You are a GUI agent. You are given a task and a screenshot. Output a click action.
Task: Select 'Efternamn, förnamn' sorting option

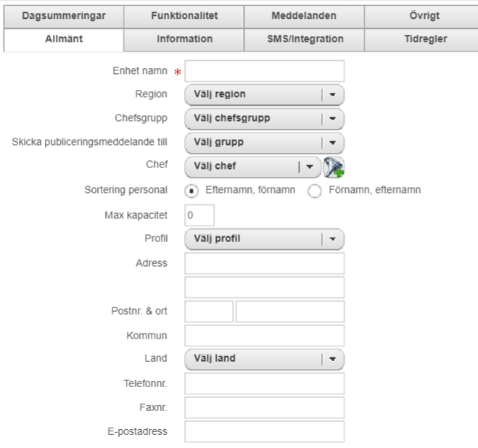191,191
